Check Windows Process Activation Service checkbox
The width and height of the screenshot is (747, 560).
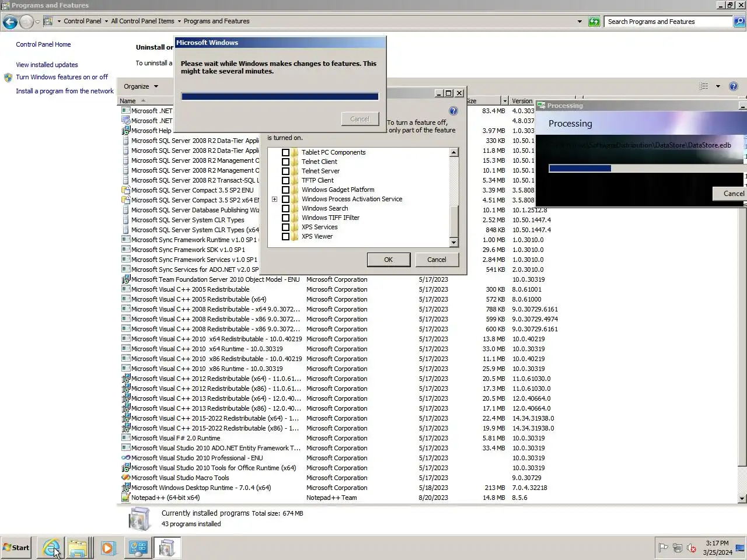(x=285, y=199)
